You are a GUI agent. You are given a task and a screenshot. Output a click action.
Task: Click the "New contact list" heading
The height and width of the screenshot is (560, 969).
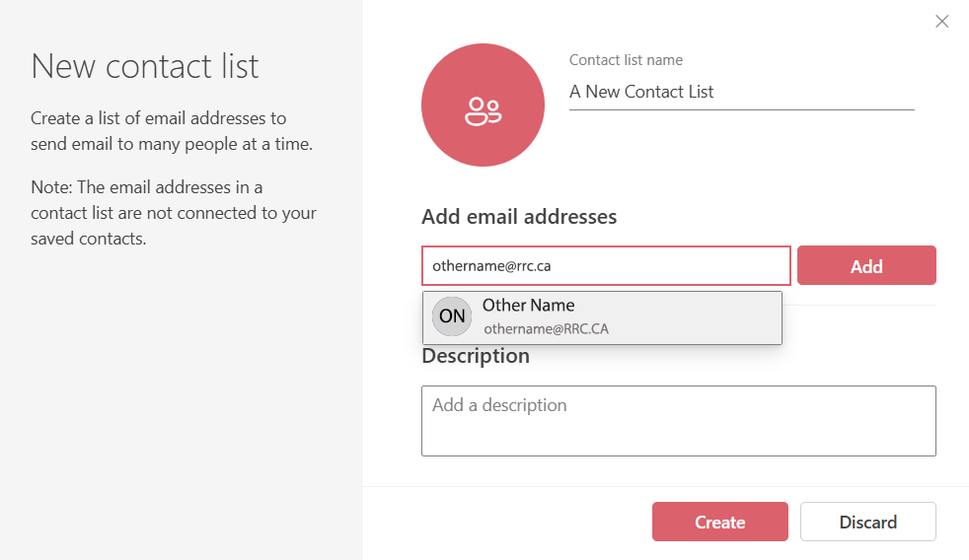tap(145, 66)
